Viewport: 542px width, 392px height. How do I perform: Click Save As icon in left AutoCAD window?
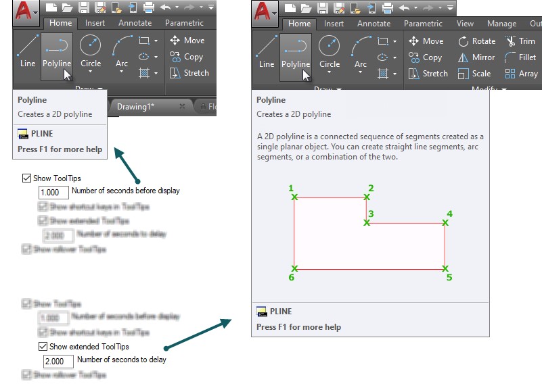point(99,7)
